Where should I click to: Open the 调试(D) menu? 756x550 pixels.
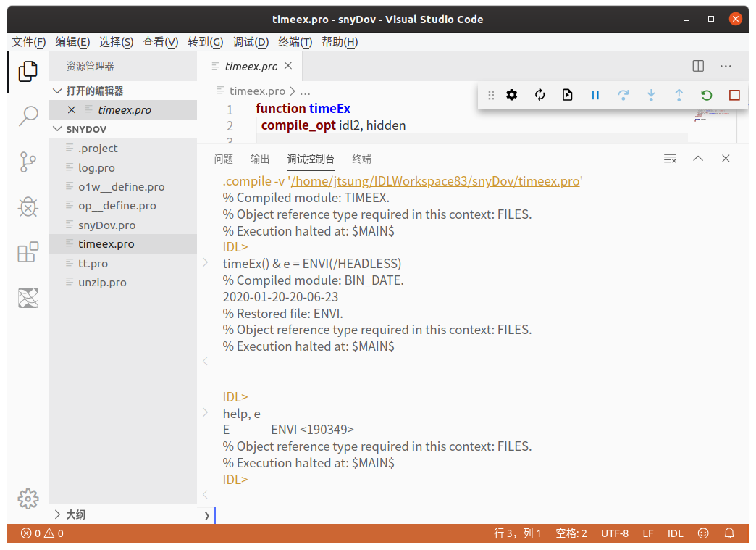click(251, 43)
